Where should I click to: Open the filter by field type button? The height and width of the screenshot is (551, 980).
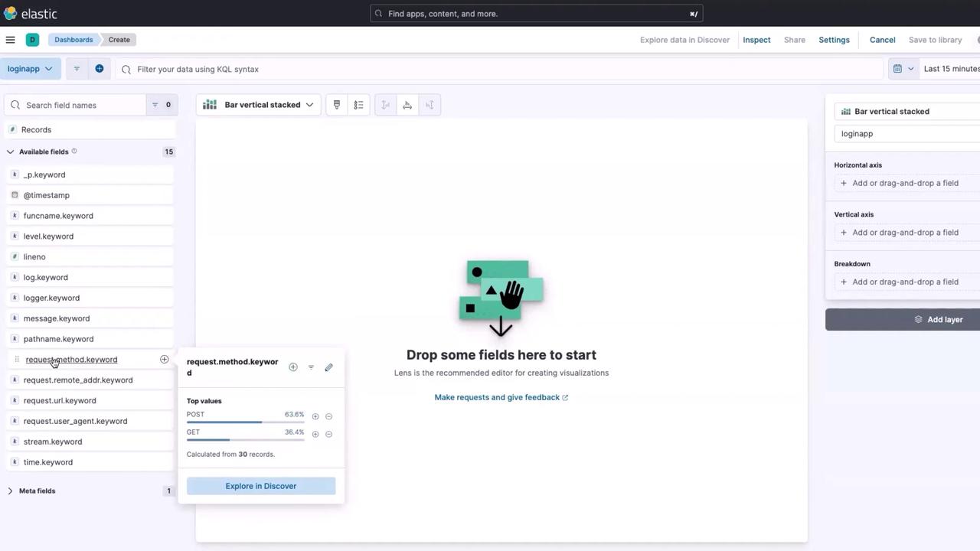[x=161, y=105]
